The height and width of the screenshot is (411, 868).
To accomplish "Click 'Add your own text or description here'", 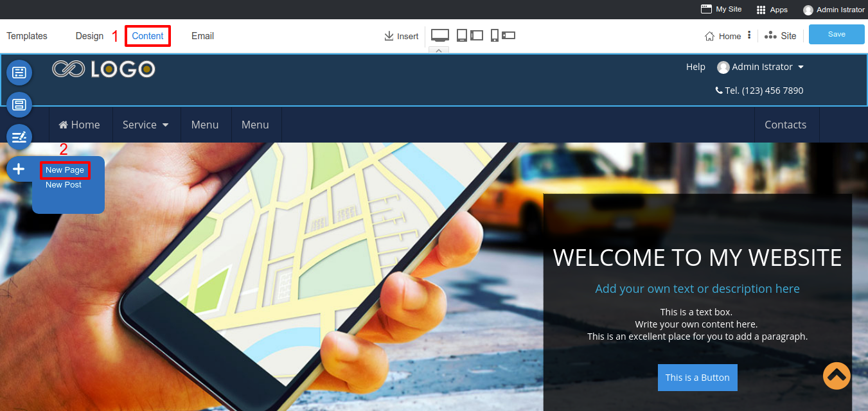I will click(x=698, y=289).
